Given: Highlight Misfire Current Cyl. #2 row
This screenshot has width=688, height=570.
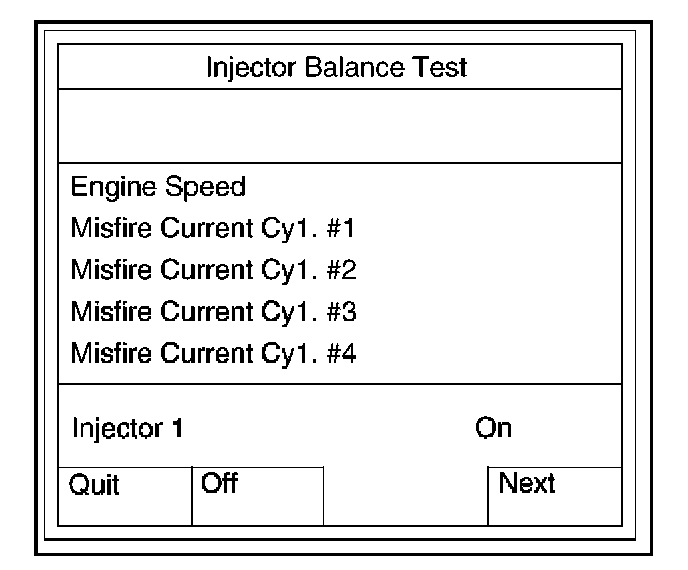Looking at the screenshot, I should (214, 271).
